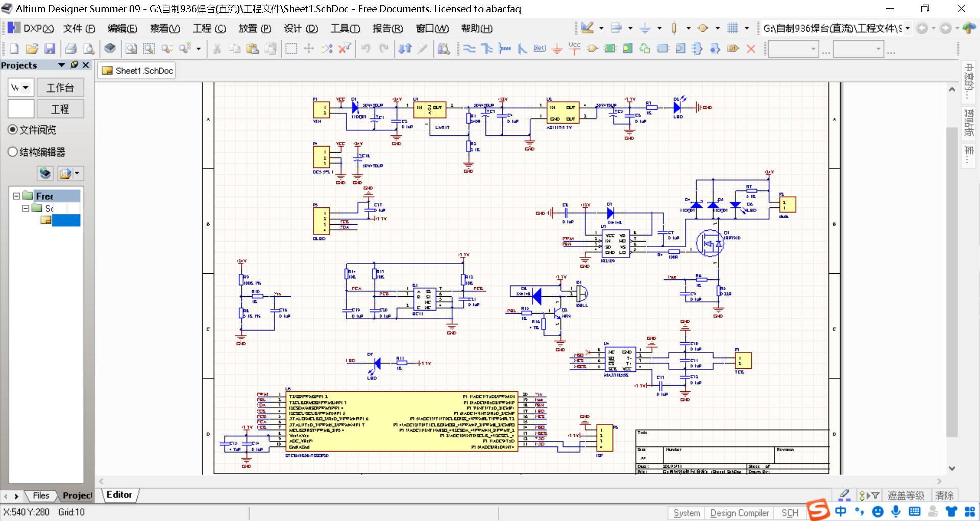Viewport: 980px width, 521px height.
Task: Select the place wire tool
Action: tap(469, 49)
